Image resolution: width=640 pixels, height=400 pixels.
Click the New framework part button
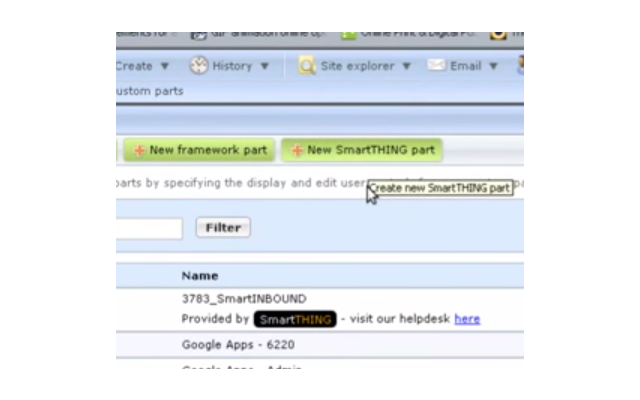[199, 150]
